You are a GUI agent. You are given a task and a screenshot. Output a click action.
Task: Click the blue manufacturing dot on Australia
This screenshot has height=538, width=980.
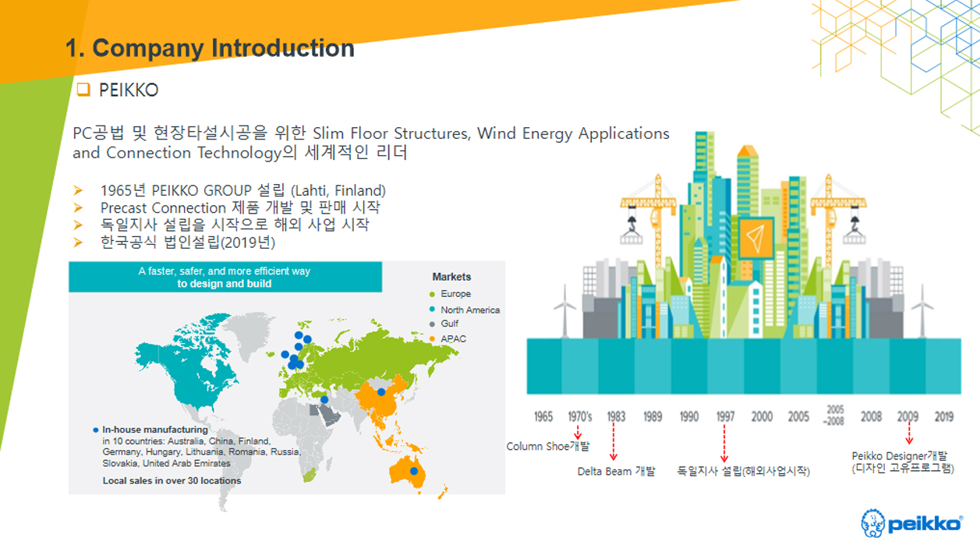pos(414,471)
